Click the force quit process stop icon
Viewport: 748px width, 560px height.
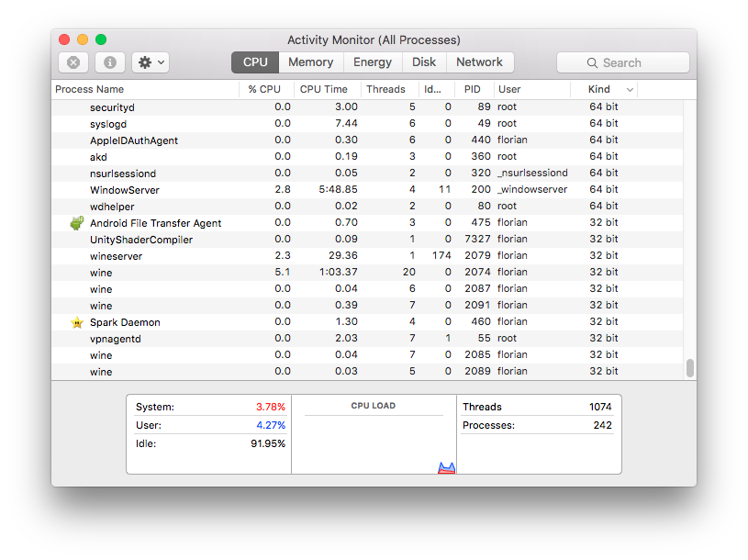tap(73, 62)
